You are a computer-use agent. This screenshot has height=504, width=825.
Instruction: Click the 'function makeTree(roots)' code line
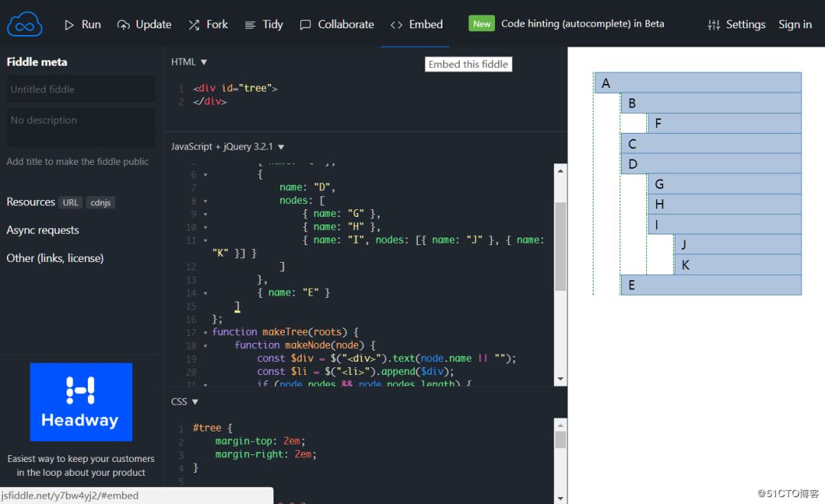pyautogui.click(x=285, y=332)
